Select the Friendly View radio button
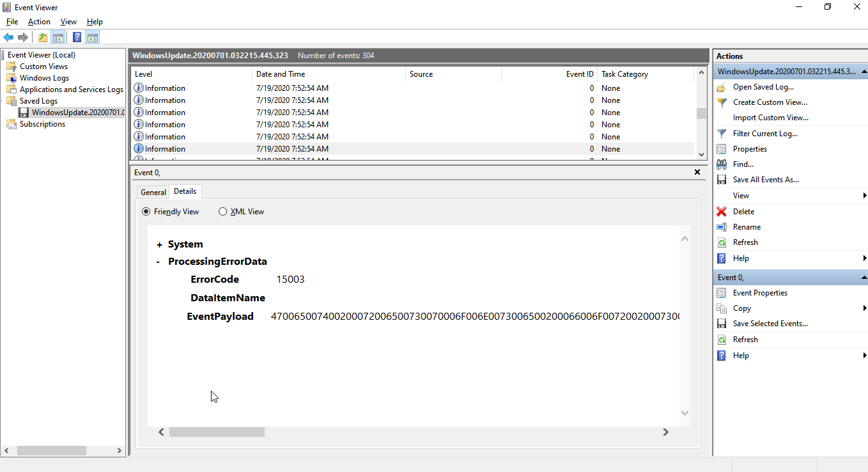 146,212
